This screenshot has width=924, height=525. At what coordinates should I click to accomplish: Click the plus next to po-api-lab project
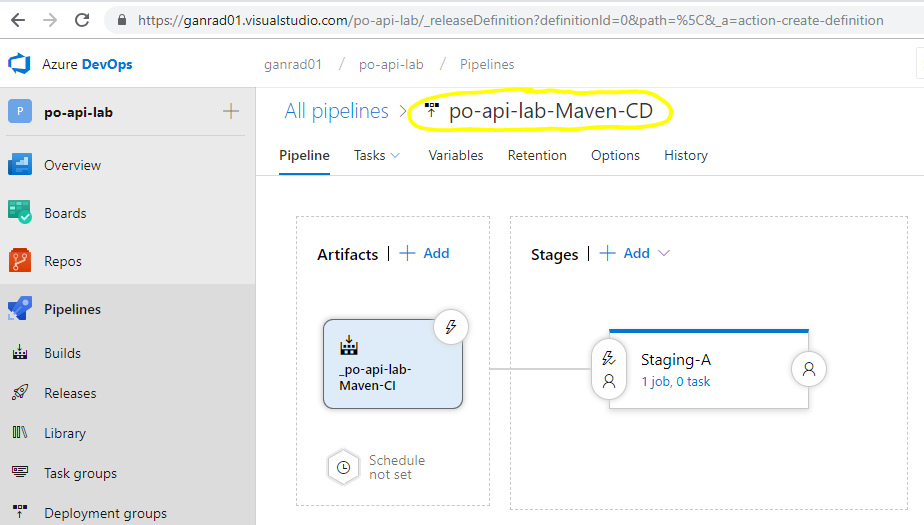click(x=231, y=111)
